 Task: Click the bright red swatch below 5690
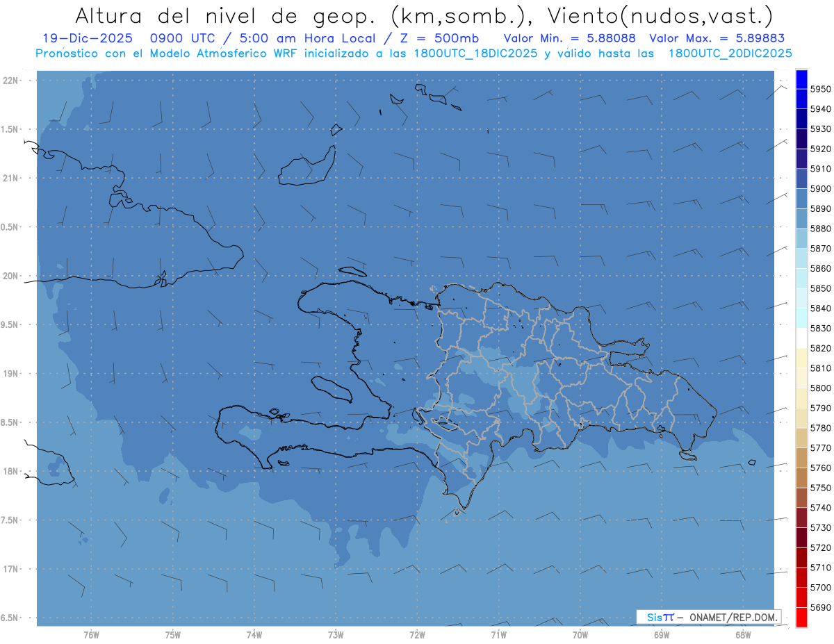[x=801, y=617]
